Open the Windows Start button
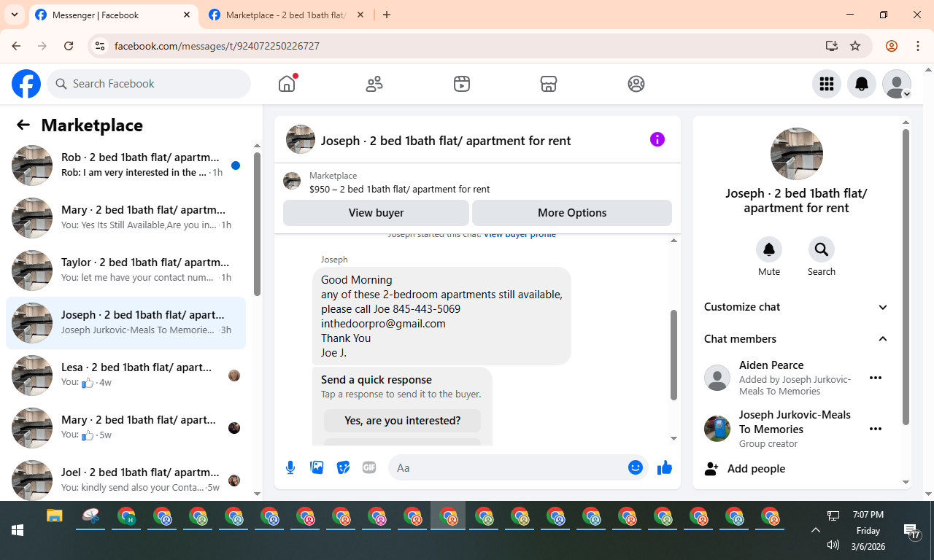This screenshot has width=934, height=560. 18,530
